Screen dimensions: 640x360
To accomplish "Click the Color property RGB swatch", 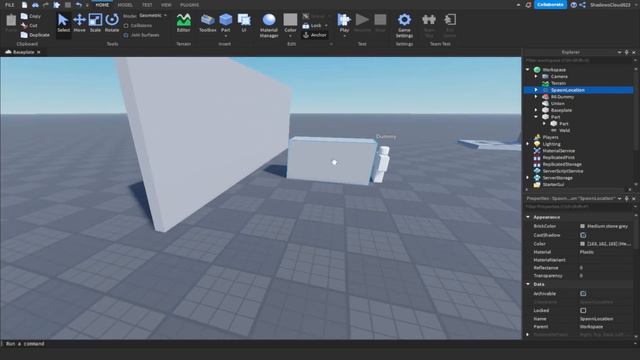I will pyautogui.click(x=582, y=244).
